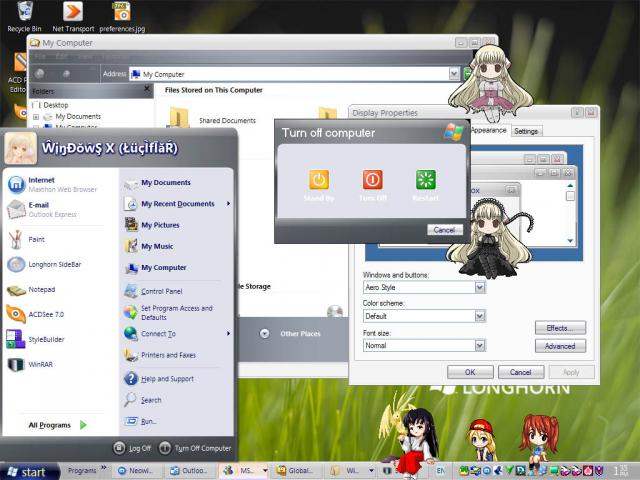Click the preview window scrollbar down arrow

570,241
